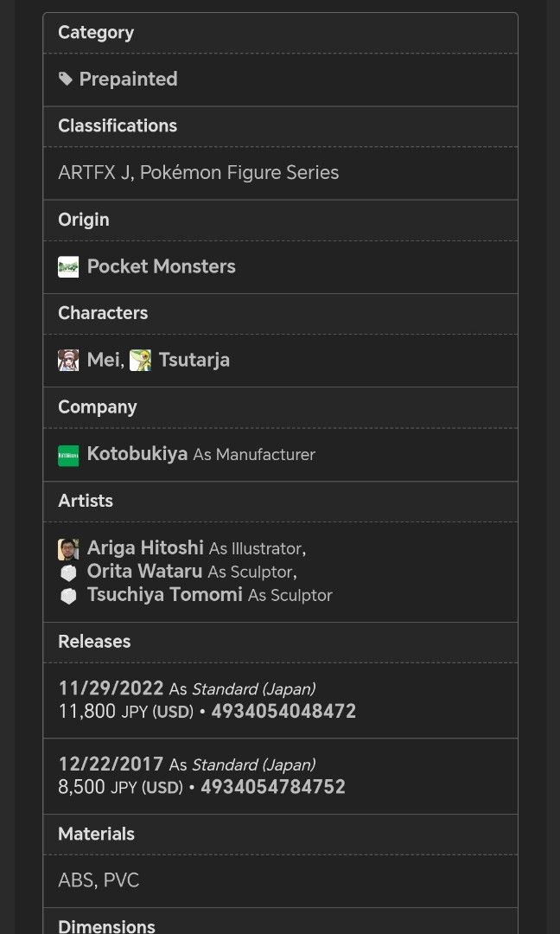Open the ARTFX J classification link
Screen dimensions: 560x934
[94, 172]
